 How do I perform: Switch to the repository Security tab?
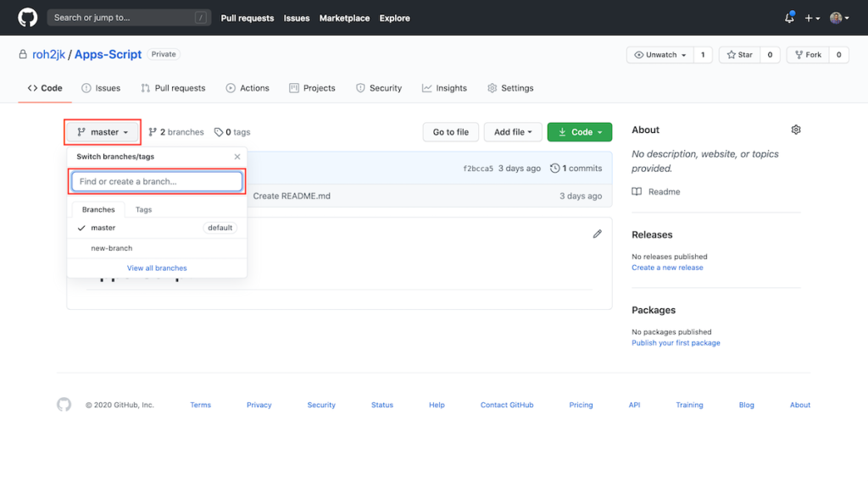tap(379, 88)
